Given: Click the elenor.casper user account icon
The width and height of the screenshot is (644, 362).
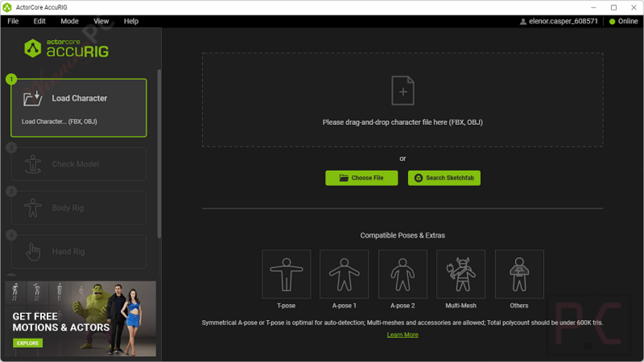Looking at the screenshot, I should click(x=523, y=21).
